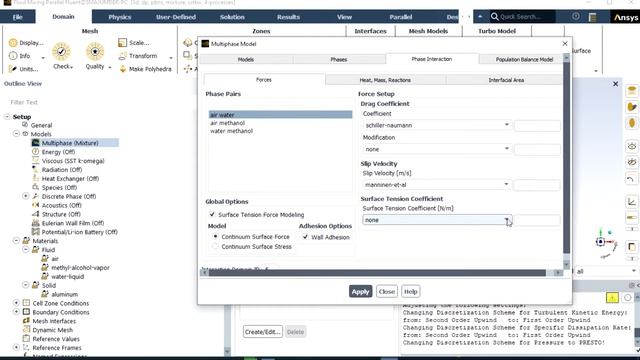Select Multiphase (Mixture) model in tree

pos(70,143)
